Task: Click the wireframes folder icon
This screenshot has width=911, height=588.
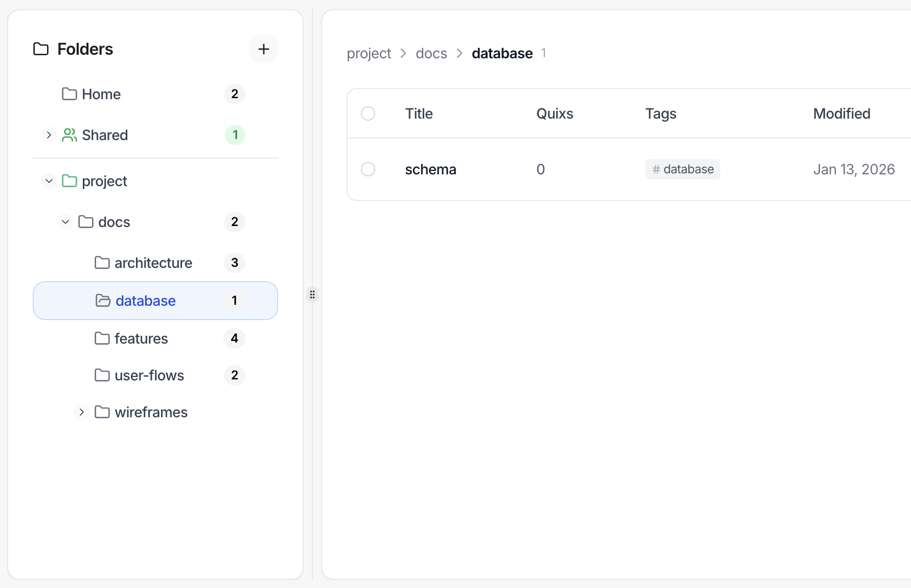Action: [x=102, y=412]
